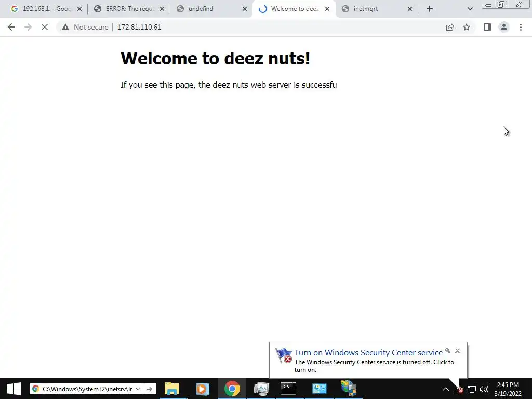Close the Welcome to deez tab

point(327,9)
